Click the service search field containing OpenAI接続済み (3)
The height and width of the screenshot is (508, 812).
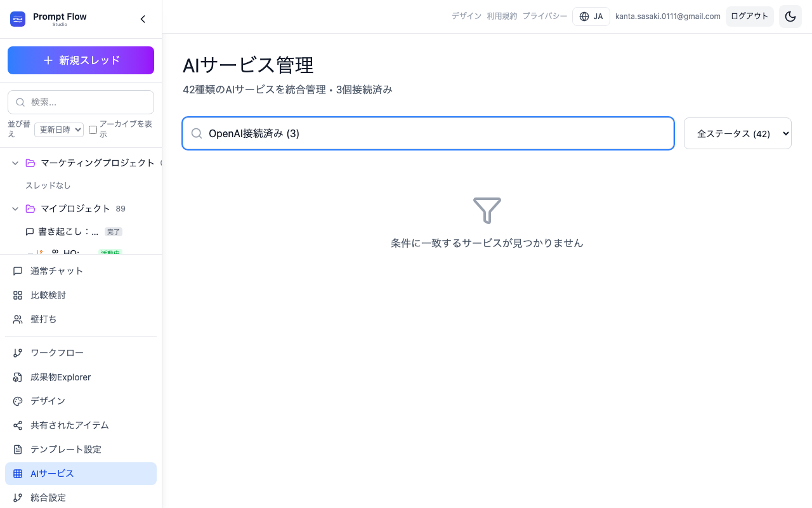(x=428, y=133)
